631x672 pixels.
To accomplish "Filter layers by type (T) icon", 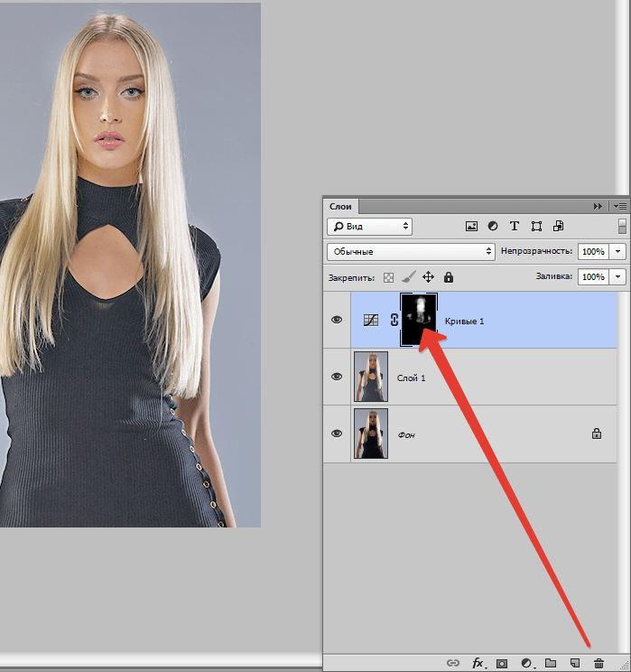I will [x=514, y=226].
